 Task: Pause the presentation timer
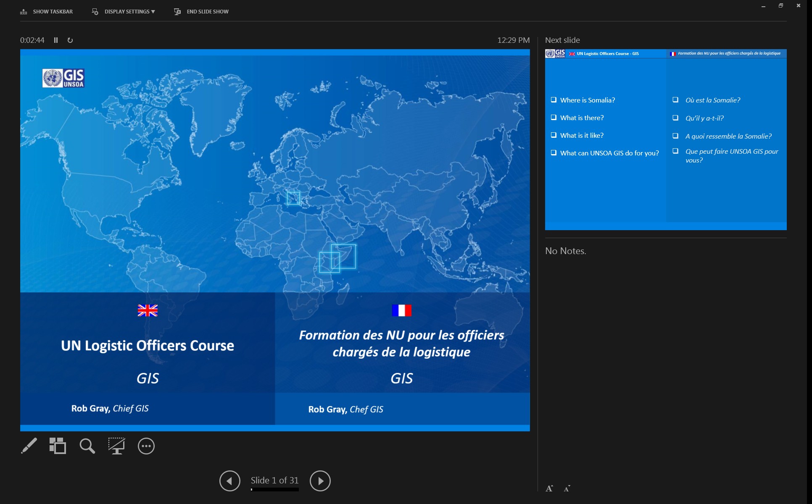click(x=56, y=40)
